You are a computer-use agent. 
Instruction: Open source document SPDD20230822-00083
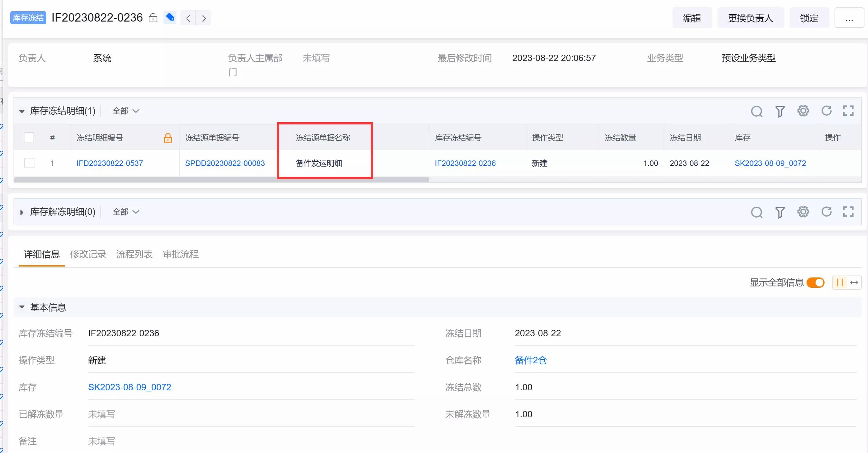225,163
